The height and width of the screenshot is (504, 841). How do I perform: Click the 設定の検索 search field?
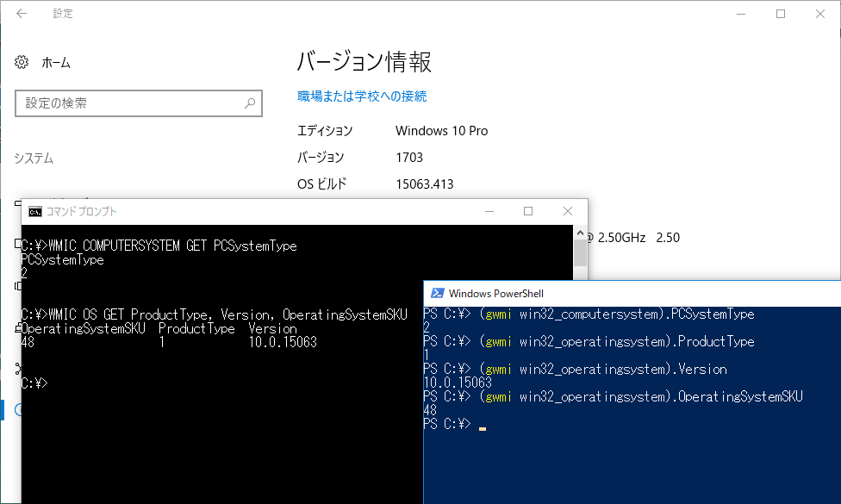[x=129, y=103]
